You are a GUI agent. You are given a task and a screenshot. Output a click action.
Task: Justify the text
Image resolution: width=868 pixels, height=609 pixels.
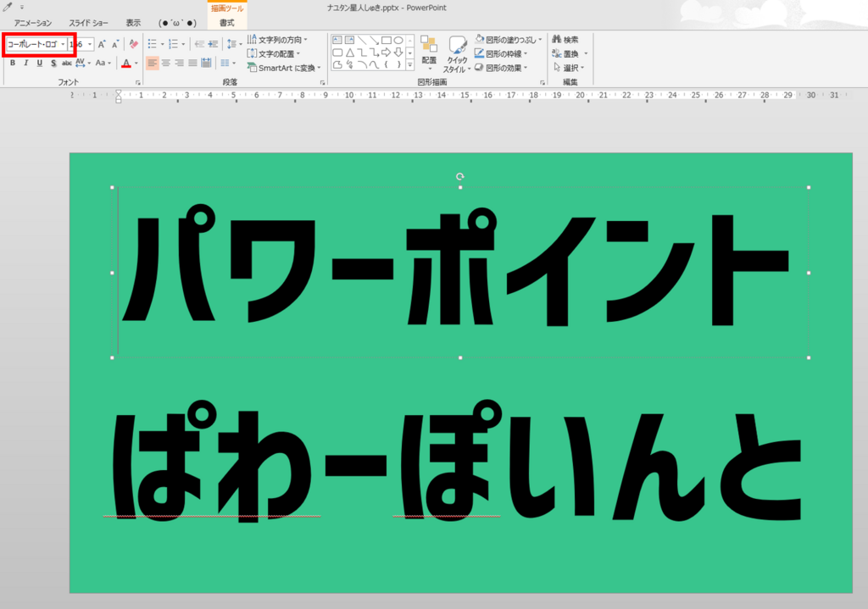[x=192, y=63]
